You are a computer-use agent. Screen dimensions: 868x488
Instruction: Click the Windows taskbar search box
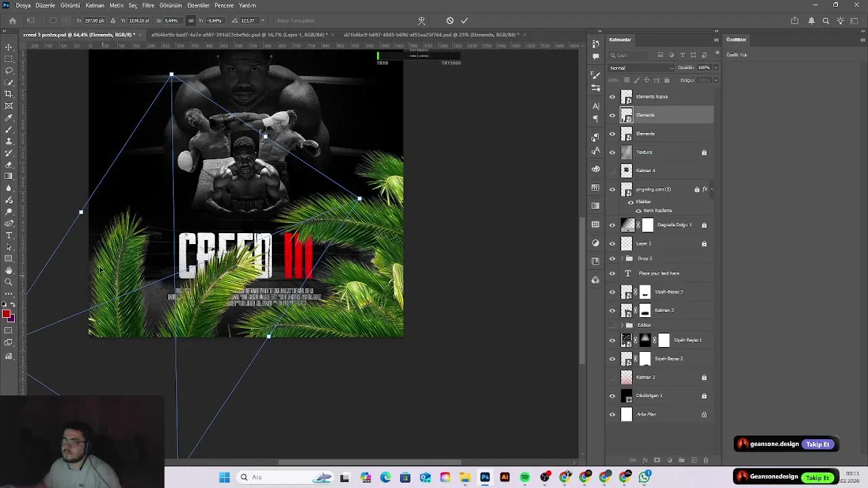coord(285,477)
